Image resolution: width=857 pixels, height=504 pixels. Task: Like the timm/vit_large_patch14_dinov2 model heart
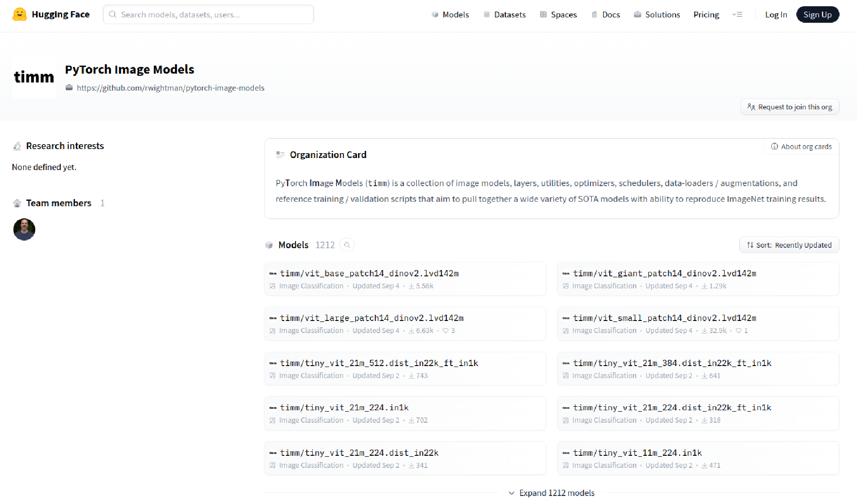point(445,331)
